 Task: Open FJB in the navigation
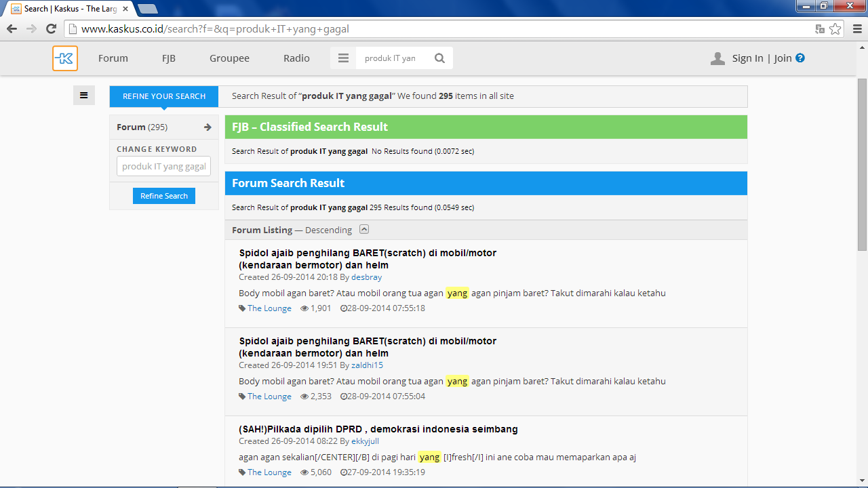coord(169,58)
